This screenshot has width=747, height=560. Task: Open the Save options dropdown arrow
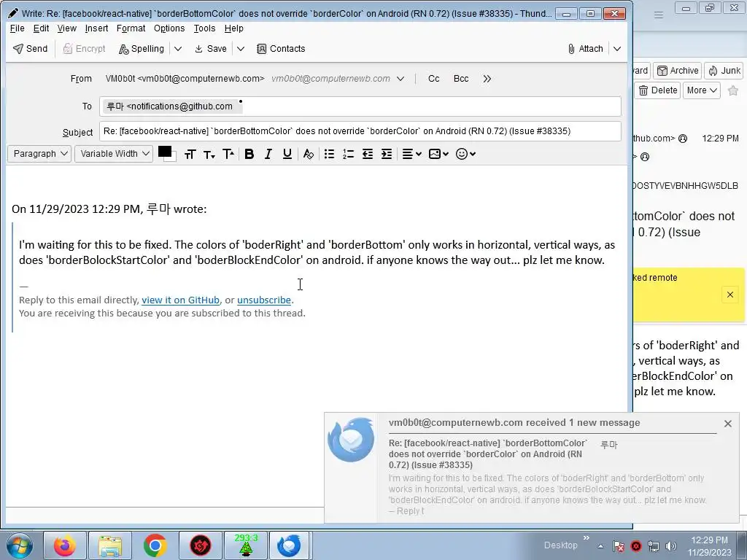click(x=241, y=49)
